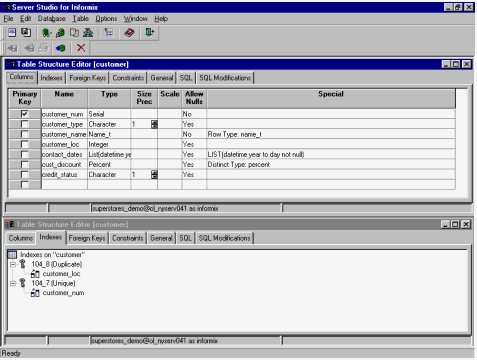Image resolution: width=477 pixels, height=360 pixels.
Task: Select the 104_7 (Unique) index
Action: (53, 283)
